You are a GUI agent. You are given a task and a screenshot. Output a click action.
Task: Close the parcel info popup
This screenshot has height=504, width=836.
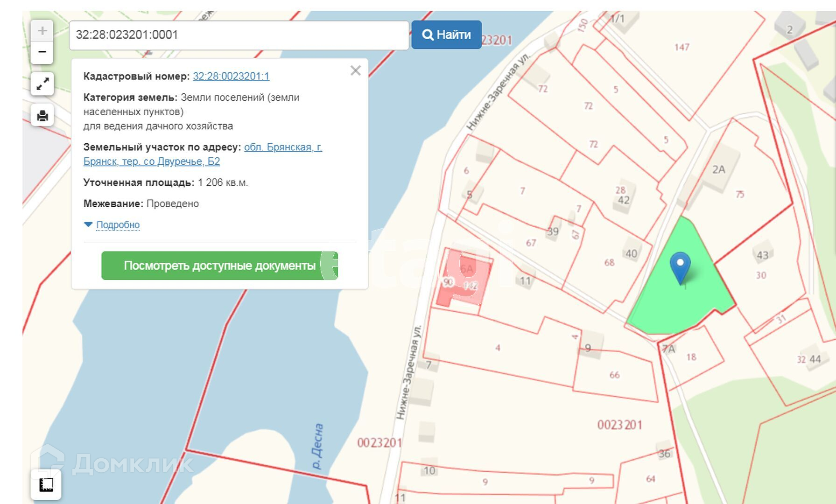coord(355,70)
